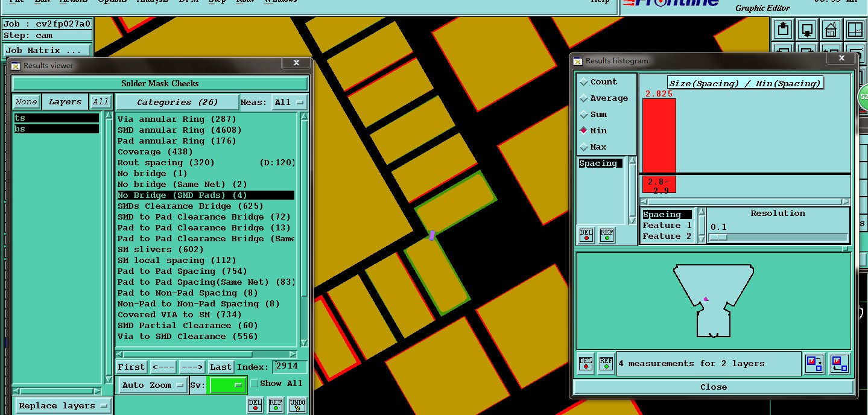Toggle the None layers selection button
Viewport: 868px width, 415px height.
26,102
